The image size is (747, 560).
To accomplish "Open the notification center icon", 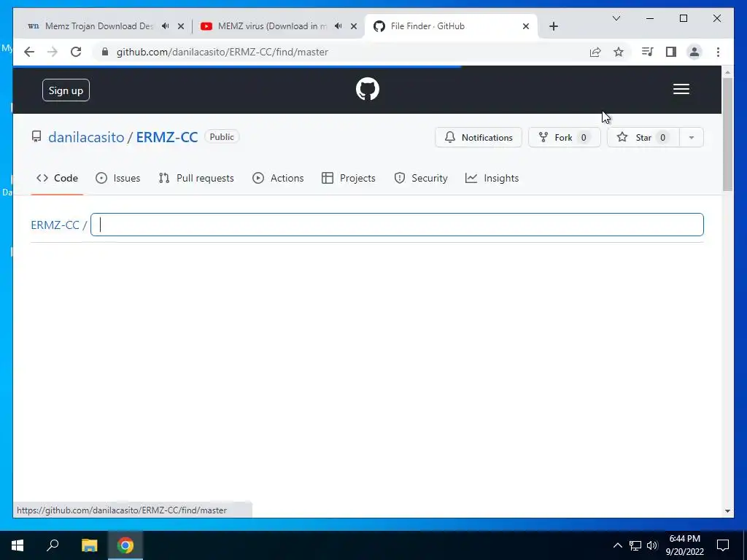I will (723, 545).
